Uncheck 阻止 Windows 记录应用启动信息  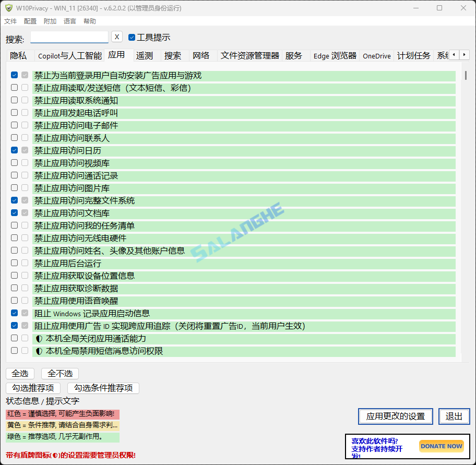tap(14, 313)
